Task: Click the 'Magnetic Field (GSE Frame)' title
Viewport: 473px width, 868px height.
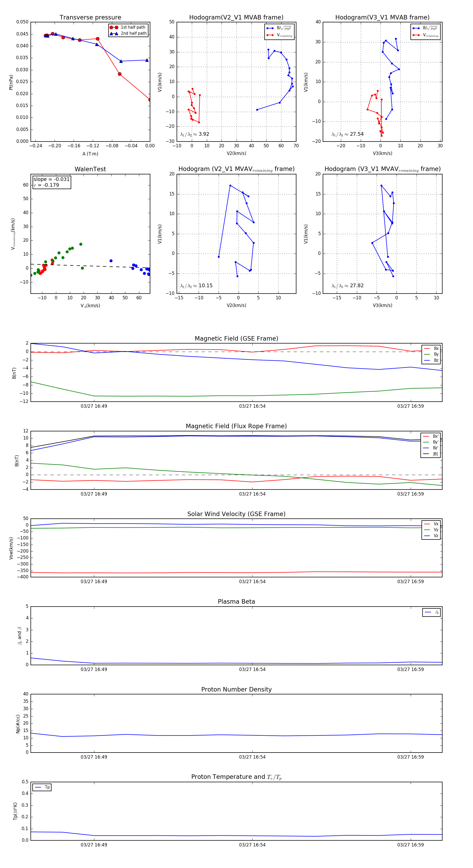Action: click(236, 339)
